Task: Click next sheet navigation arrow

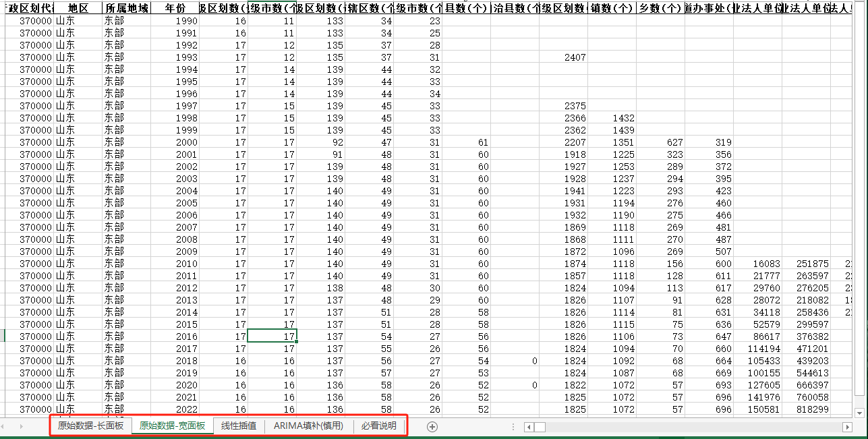Action: 22,426
